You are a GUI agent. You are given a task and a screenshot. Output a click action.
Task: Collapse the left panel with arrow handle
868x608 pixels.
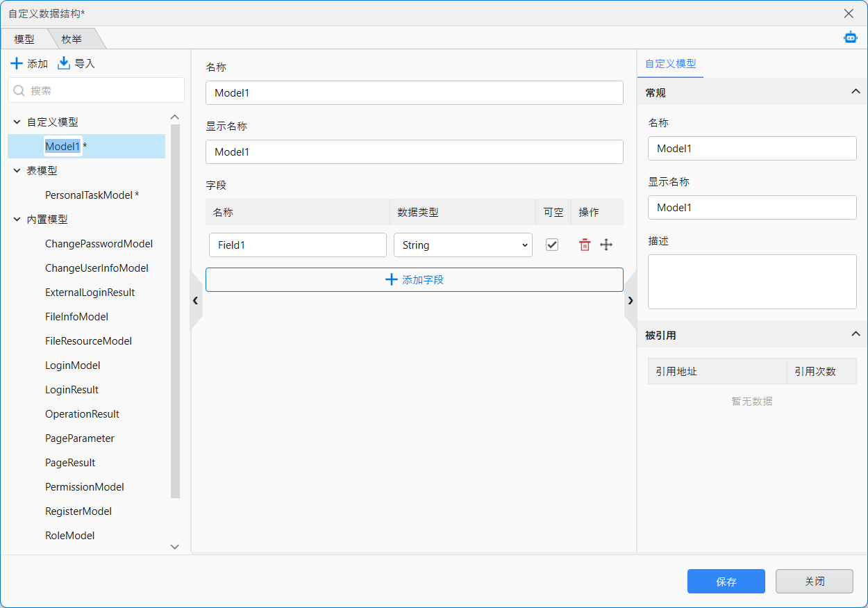coord(195,300)
